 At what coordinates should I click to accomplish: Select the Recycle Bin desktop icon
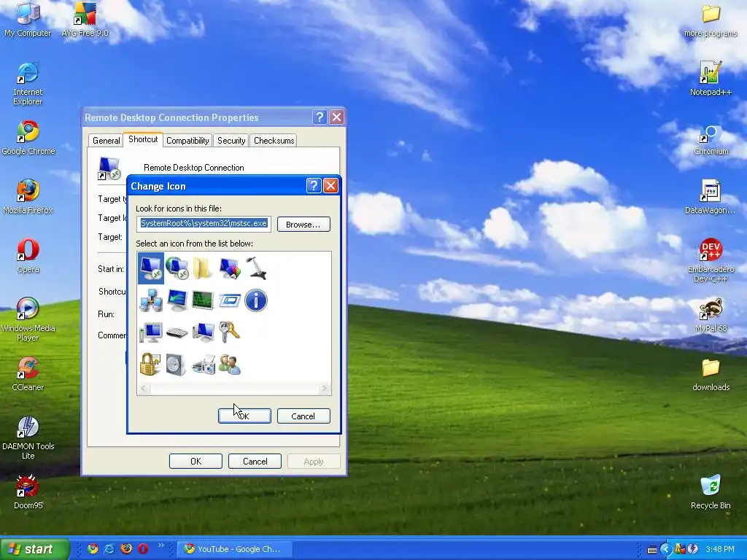pos(711,492)
